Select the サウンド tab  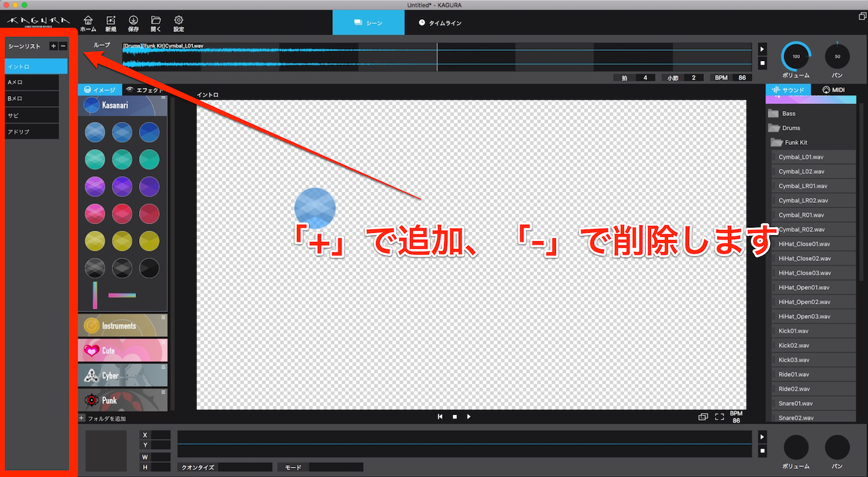(788, 90)
